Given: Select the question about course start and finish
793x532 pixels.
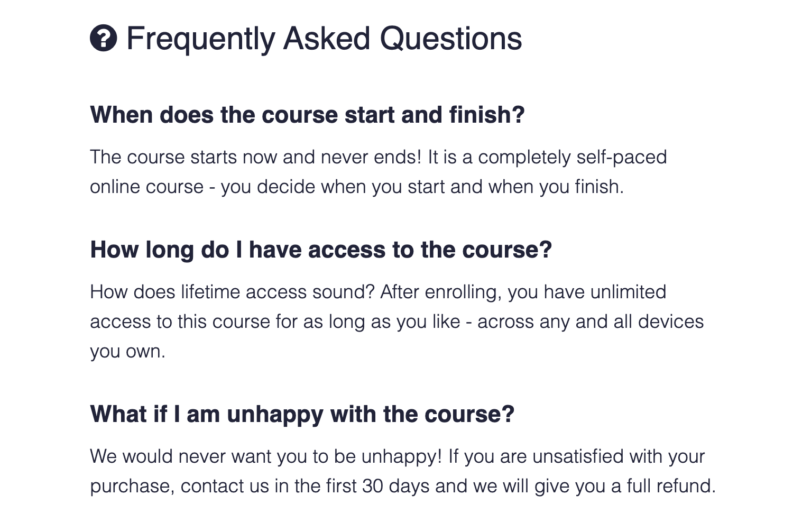Looking at the screenshot, I should click(307, 115).
